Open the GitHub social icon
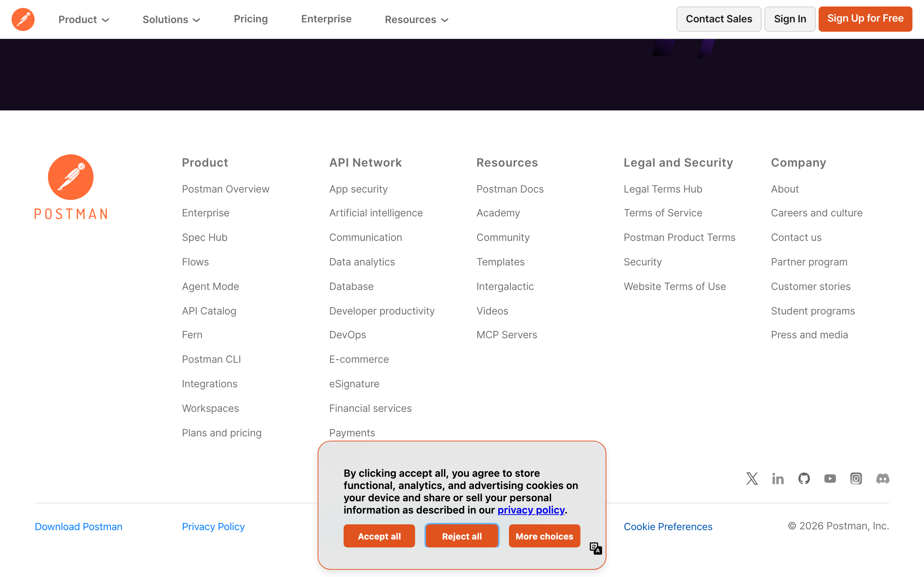Image resolution: width=924 pixels, height=577 pixels. point(804,479)
